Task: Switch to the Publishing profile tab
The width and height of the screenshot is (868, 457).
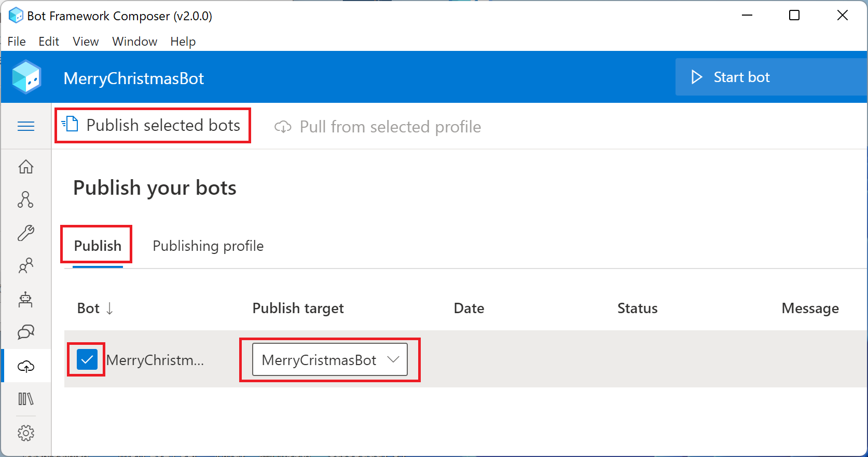Action: [208, 246]
